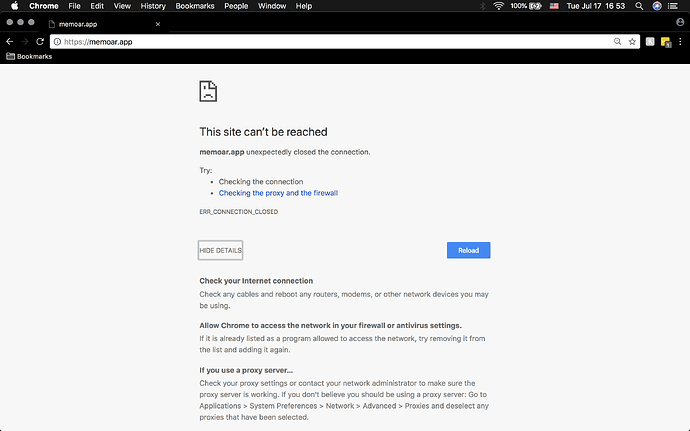Open battery status menu

pyautogui.click(x=526, y=6)
